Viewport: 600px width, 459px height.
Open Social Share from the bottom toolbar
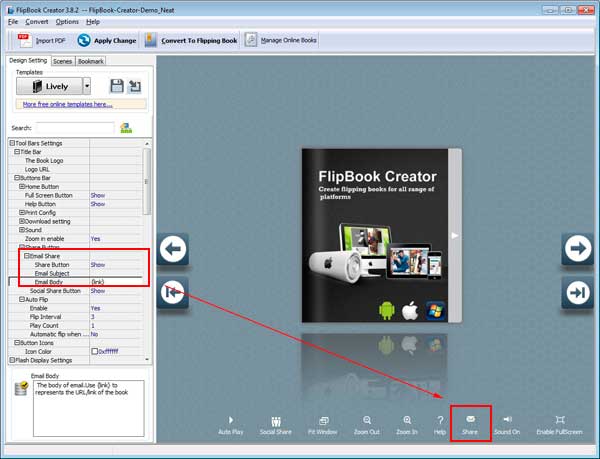276,421
